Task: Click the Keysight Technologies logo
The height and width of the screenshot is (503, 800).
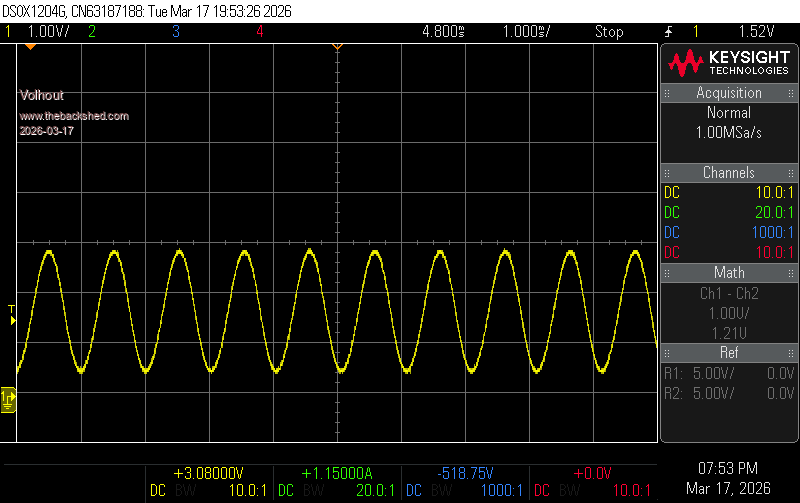Action: 729,64
